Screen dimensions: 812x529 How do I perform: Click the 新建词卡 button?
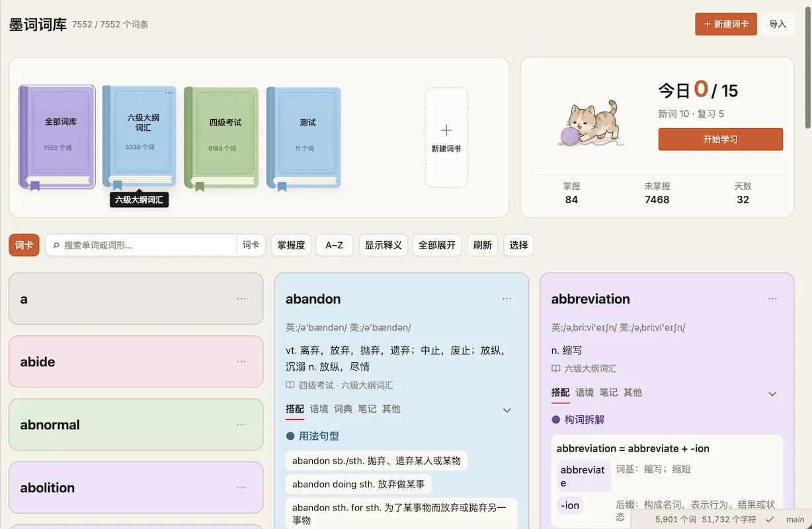coord(726,24)
